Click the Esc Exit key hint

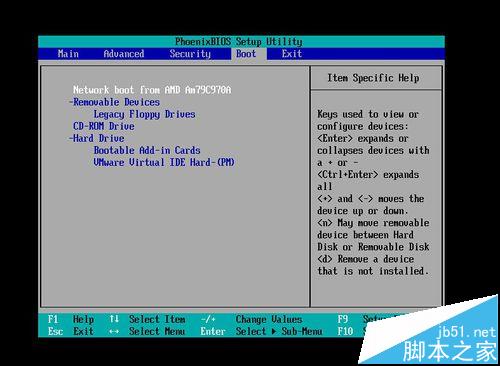click(x=71, y=331)
